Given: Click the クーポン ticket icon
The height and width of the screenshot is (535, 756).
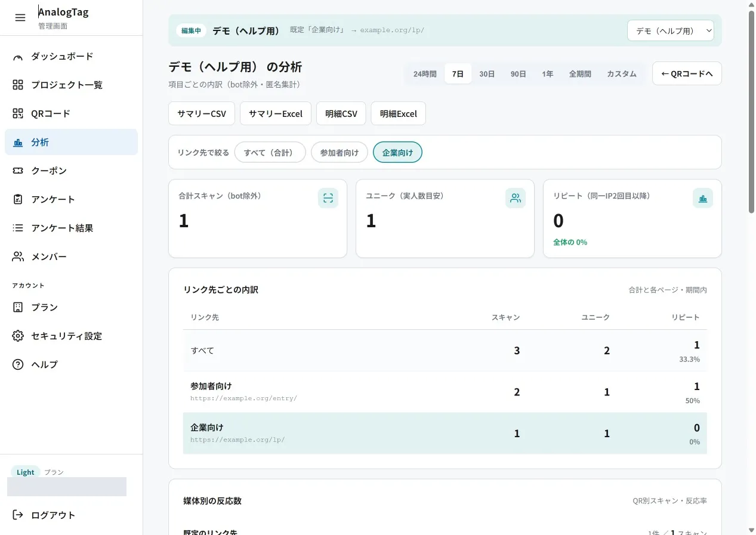Looking at the screenshot, I should [18, 171].
